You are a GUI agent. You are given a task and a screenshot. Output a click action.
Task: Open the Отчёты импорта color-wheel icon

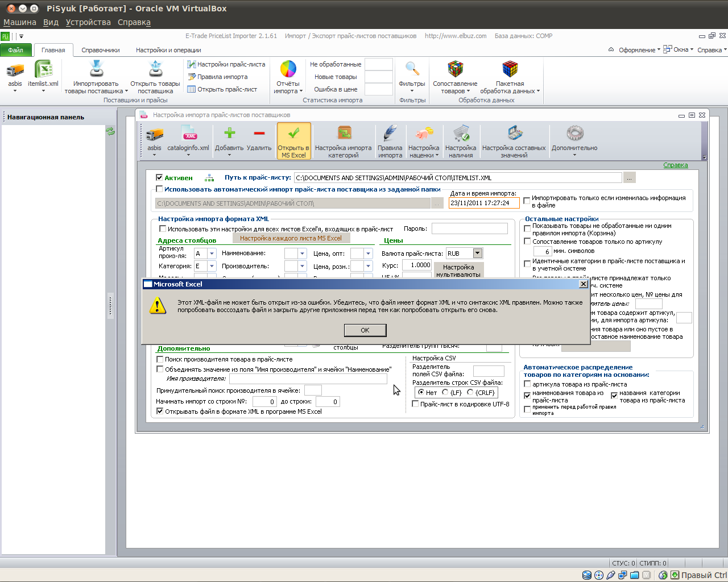tap(288, 69)
